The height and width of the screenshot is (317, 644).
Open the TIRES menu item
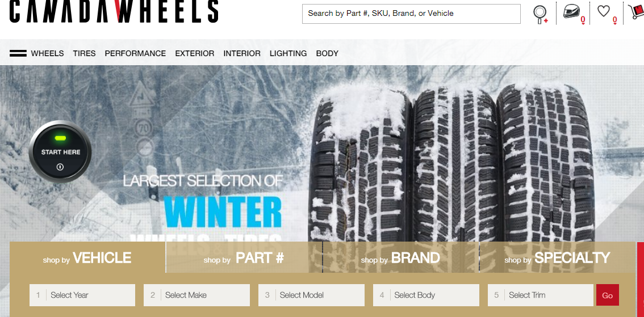(x=84, y=53)
